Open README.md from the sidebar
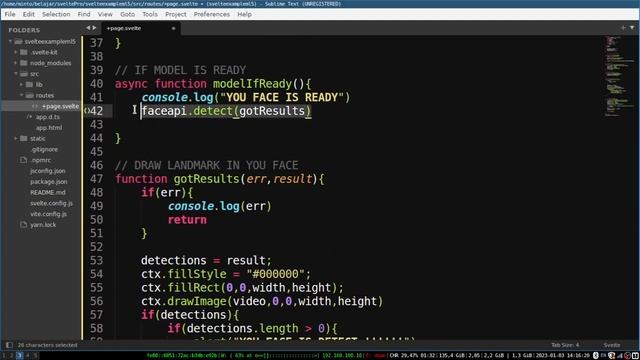 point(47,192)
